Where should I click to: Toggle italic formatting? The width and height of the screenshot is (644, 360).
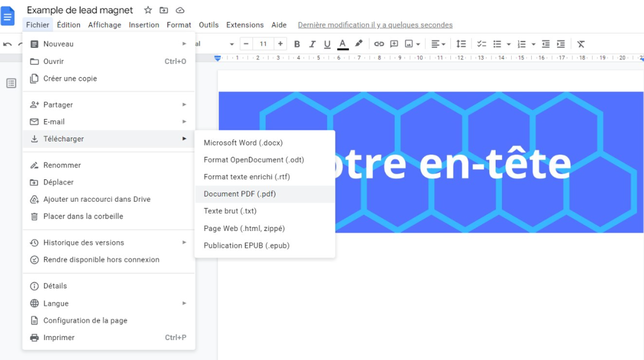tap(312, 44)
